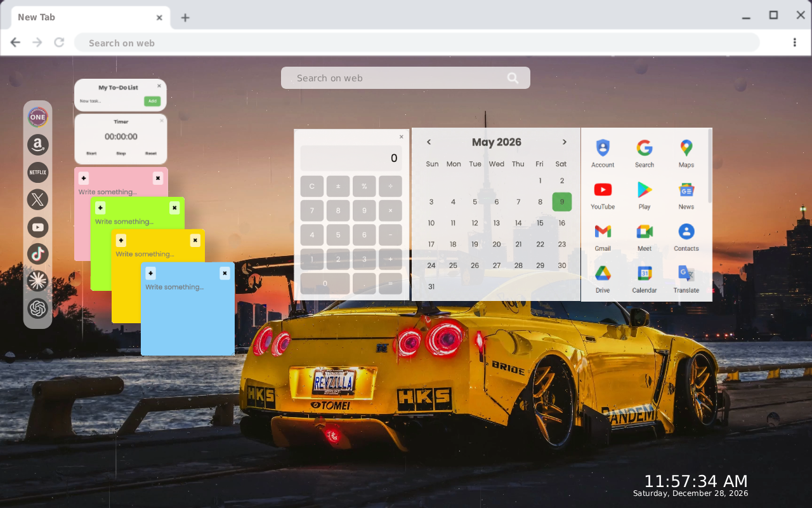This screenshot has width=812, height=508.
Task: Launch Google Play from the apps panel
Action: 645,195
